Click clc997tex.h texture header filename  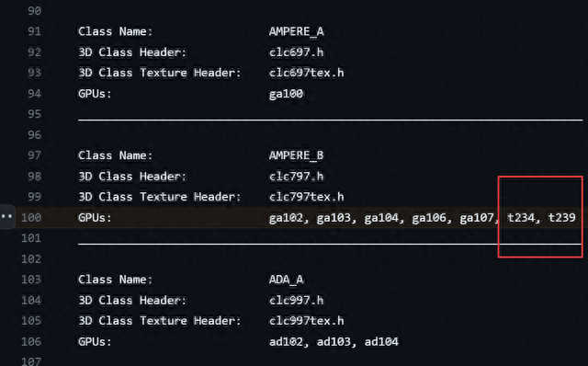306,321
